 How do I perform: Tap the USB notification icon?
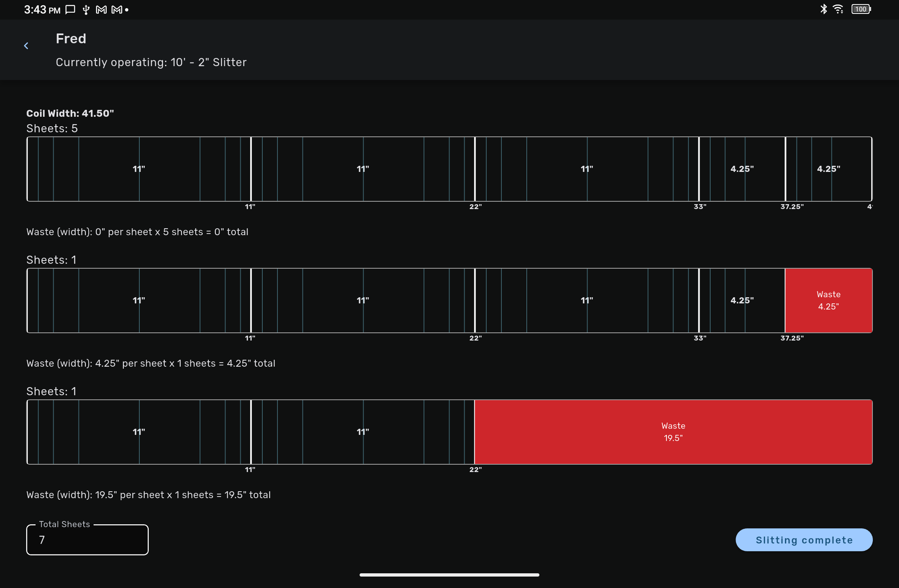[86, 9]
